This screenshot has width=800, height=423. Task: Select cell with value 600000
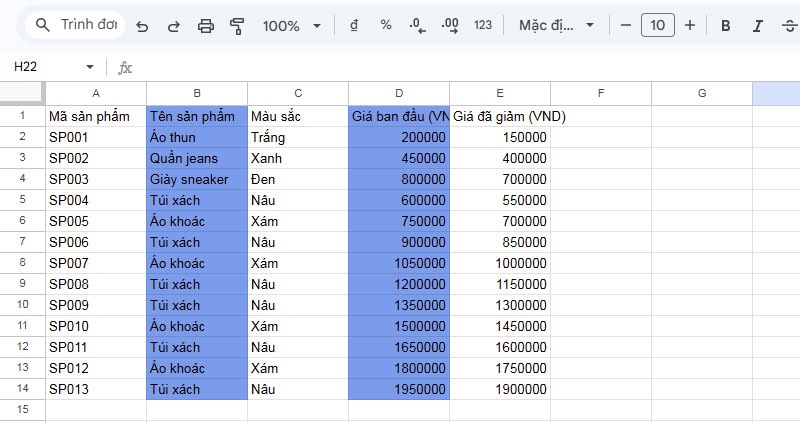tap(399, 200)
